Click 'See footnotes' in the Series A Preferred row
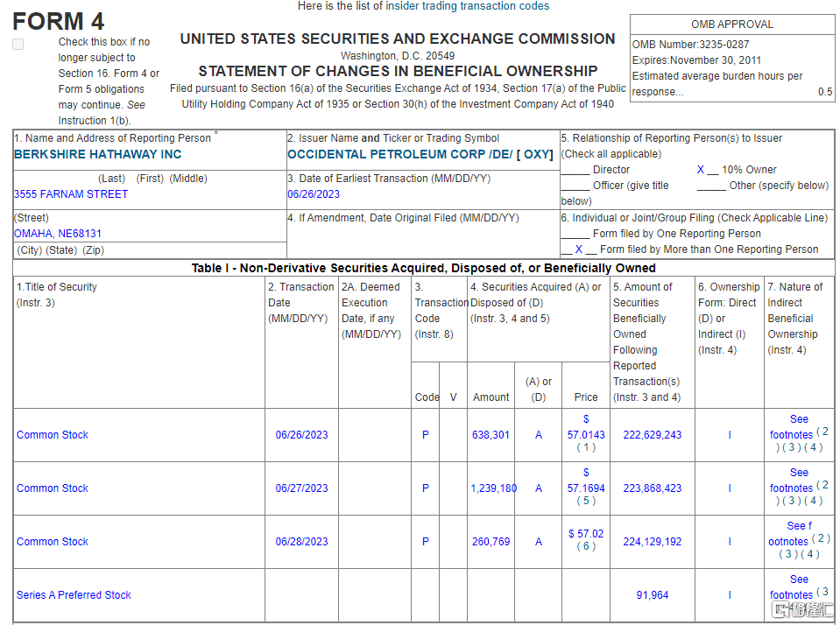 click(792, 587)
